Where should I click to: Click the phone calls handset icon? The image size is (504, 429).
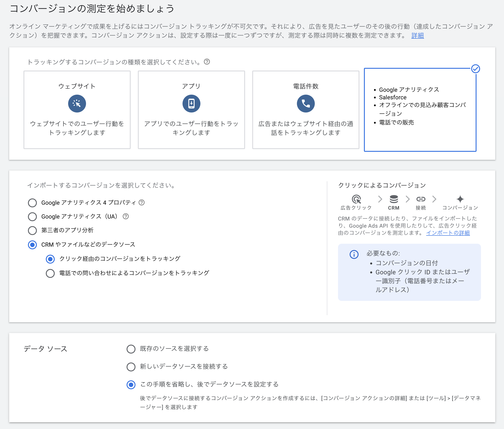[x=306, y=104]
